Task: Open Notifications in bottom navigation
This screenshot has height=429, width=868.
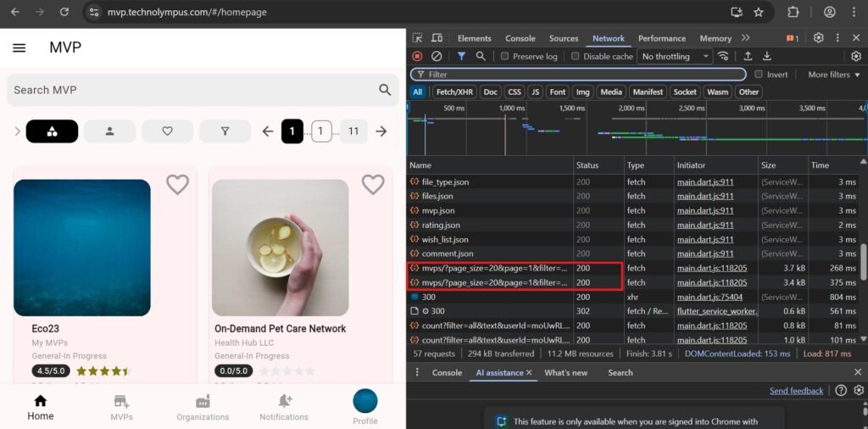Action: (x=284, y=408)
